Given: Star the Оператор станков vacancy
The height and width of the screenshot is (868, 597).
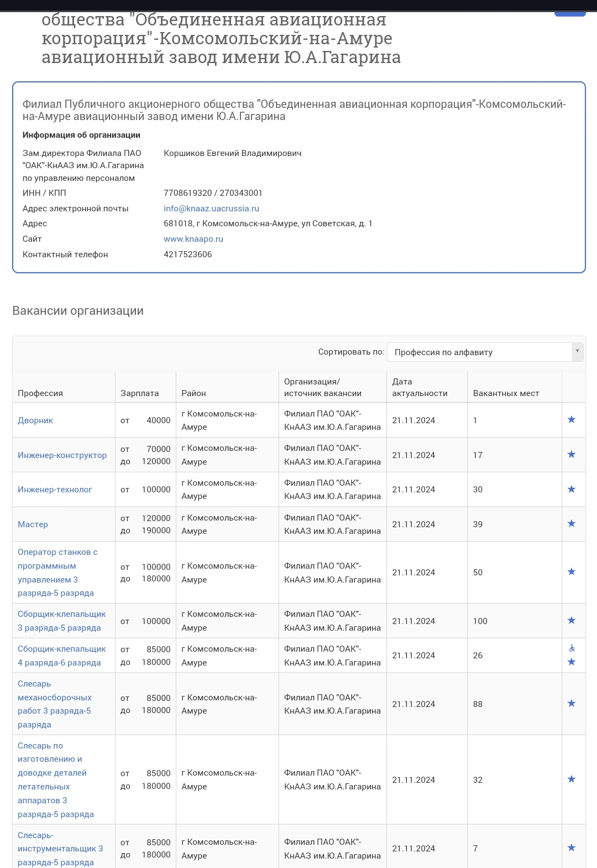Looking at the screenshot, I should click(572, 571).
